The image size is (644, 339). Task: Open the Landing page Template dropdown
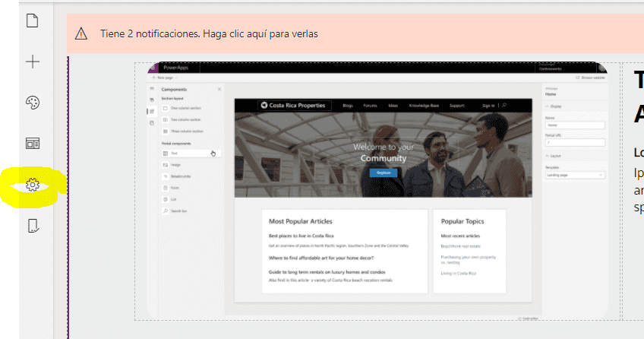click(575, 175)
